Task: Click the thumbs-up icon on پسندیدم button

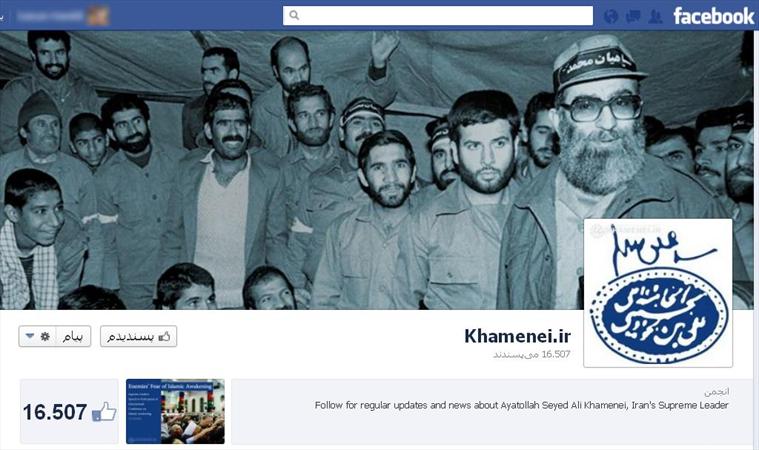Action: tap(165, 336)
